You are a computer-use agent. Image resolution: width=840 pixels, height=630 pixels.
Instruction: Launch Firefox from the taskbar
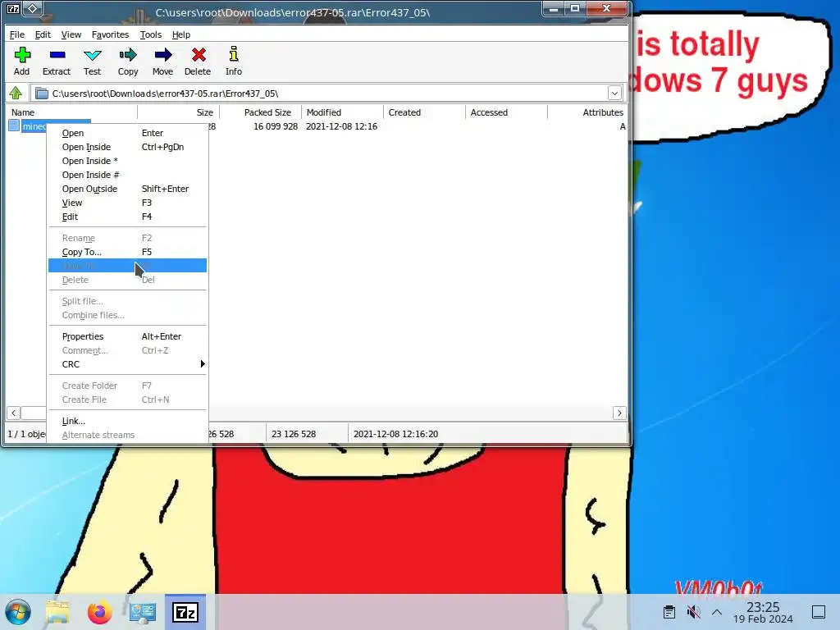pyautogui.click(x=99, y=612)
